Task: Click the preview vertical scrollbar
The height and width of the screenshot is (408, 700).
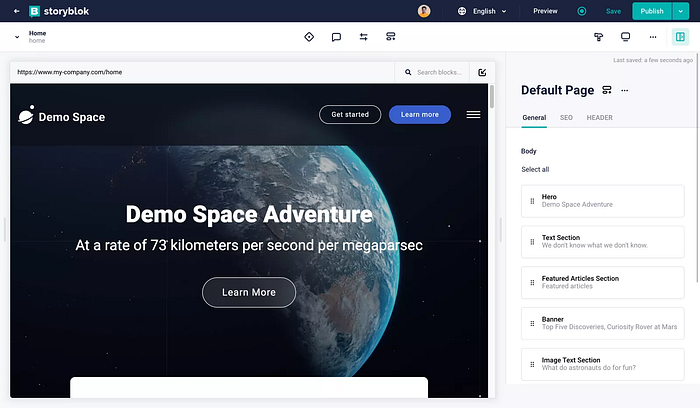Action: [492, 96]
